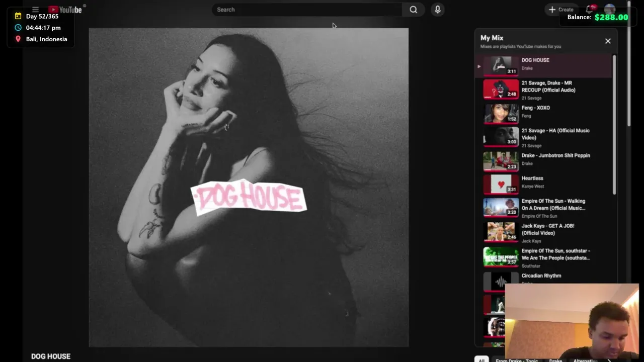The width and height of the screenshot is (644, 362).
Task: Open the Create button
Action: click(x=561, y=10)
